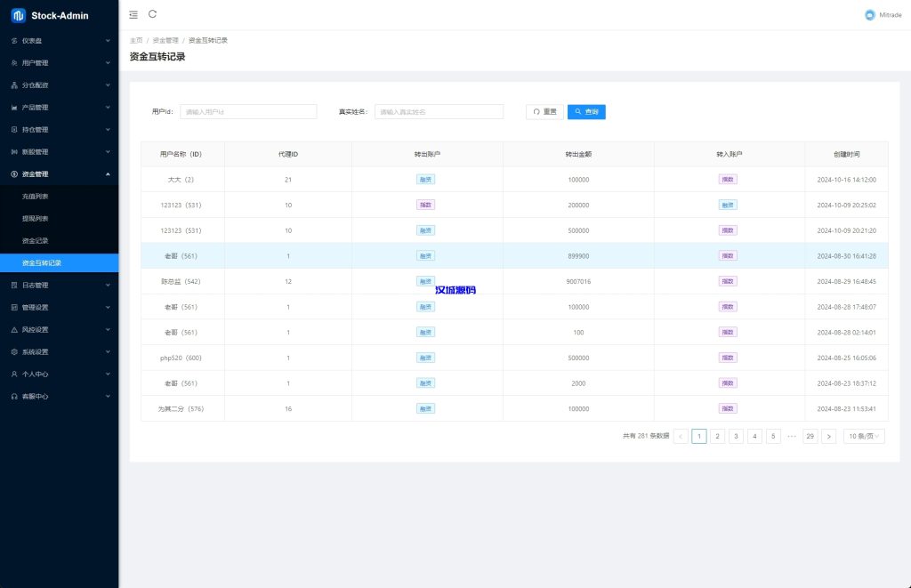The width and height of the screenshot is (911, 588).
Task: Open the 提现列表 submenu item
Action: click(x=36, y=219)
